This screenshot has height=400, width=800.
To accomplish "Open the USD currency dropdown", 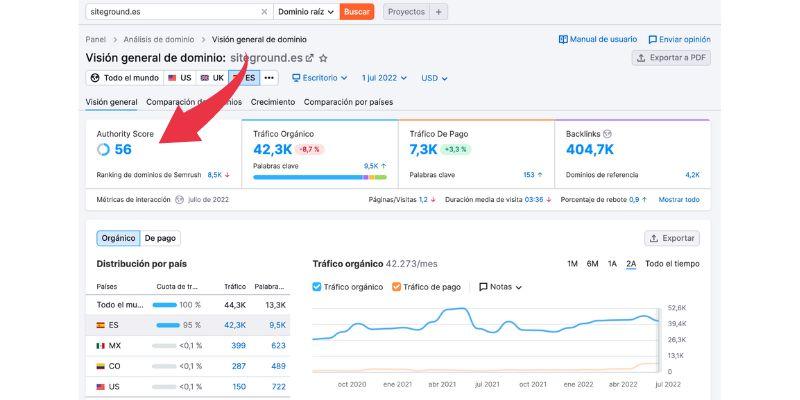I will (x=434, y=78).
